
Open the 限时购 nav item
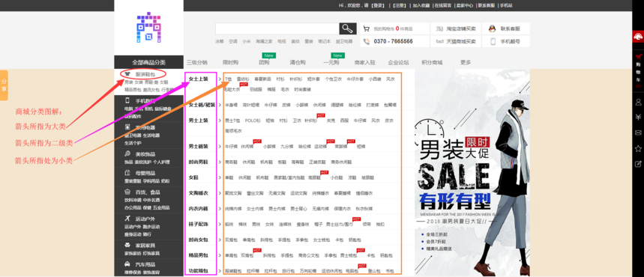coord(230,63)
